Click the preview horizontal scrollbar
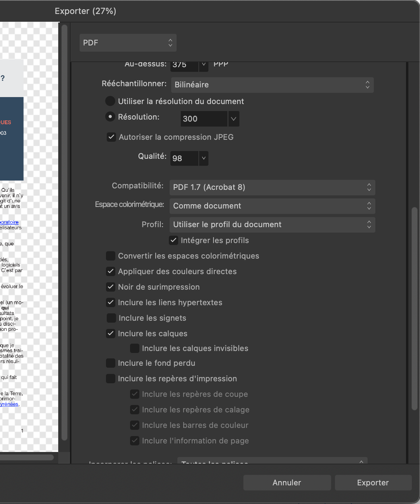Viewport: 420px width, 504px height. [26, 457]
